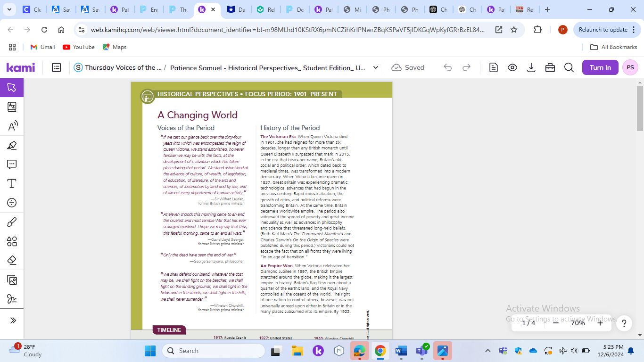Bookmark this page with the star

514,30
